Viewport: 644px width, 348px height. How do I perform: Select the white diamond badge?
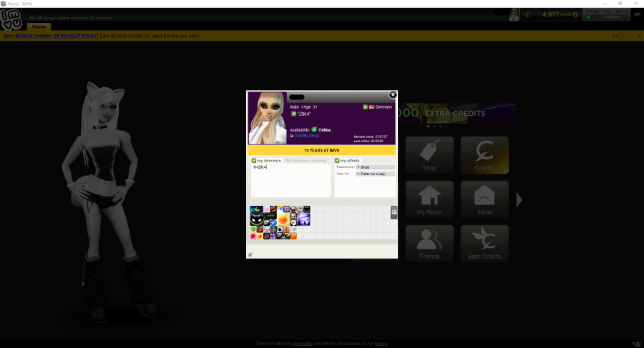pyautogui.click(x=293, y=229)
